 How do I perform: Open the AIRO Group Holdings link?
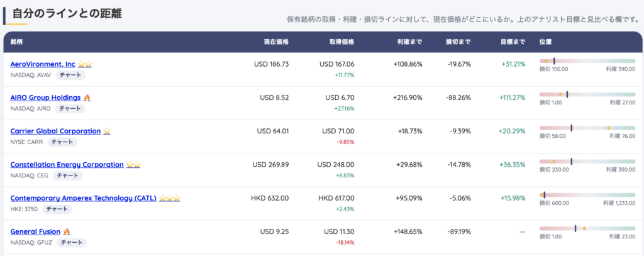pyautogui.click(x=45, y=97)
